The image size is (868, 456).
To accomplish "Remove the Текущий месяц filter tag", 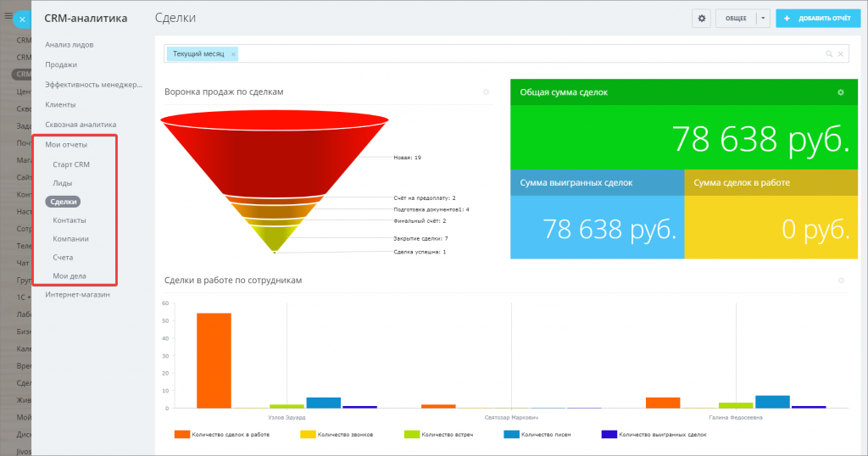I will pos(233,54).
